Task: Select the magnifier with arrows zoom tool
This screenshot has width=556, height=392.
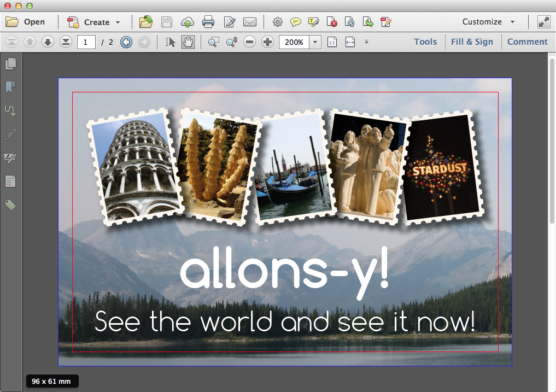Action: click(x=232, y=42)
